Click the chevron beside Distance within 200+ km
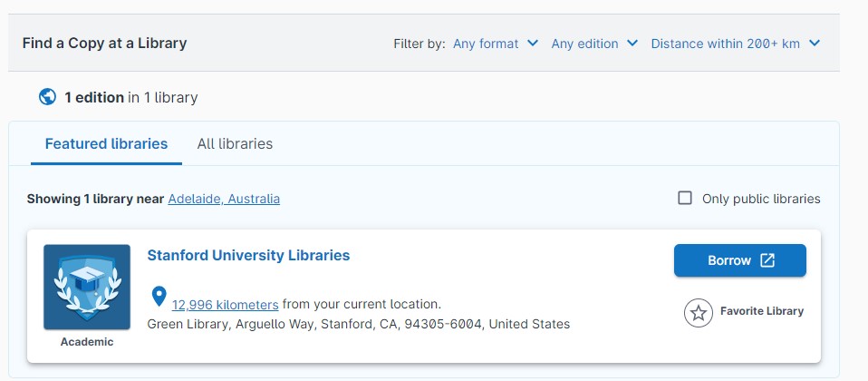The image size is (868, 381). [x=814, y=44]
